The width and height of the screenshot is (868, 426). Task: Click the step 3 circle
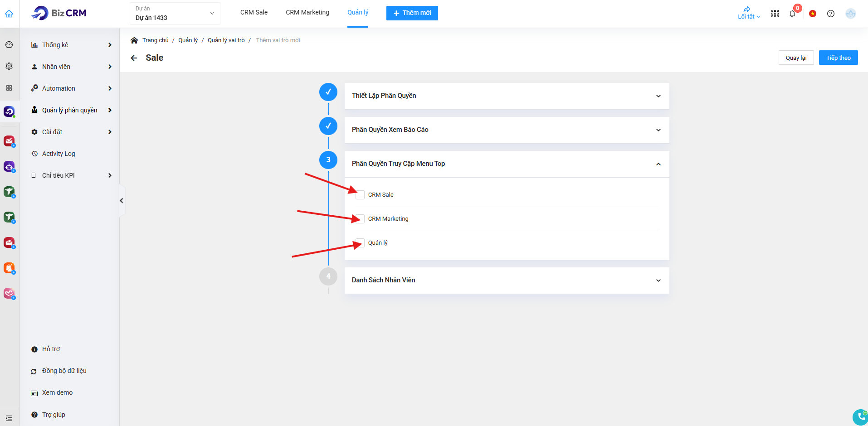328,160
